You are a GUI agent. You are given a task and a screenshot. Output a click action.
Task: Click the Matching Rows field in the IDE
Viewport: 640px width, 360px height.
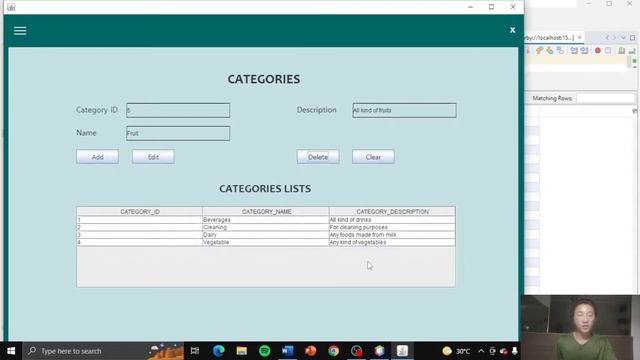[606, 98]
